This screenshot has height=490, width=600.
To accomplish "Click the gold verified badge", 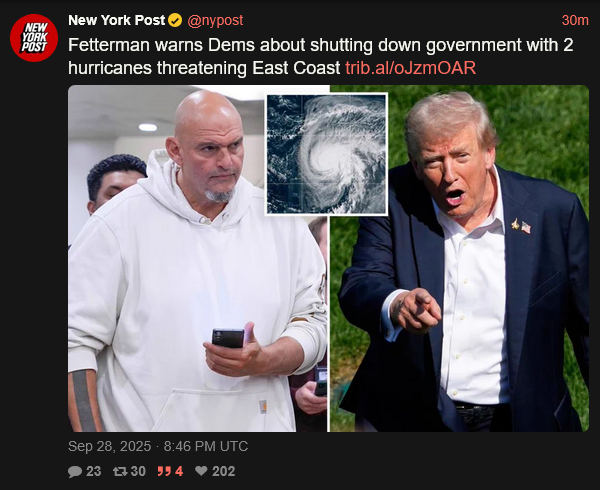I will [x=175, y=20].
